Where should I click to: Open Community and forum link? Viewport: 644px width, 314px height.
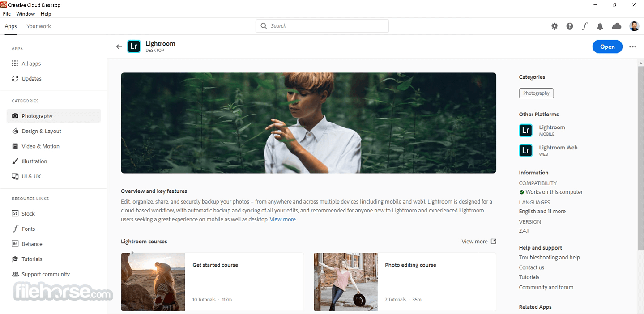click(546, 287)
